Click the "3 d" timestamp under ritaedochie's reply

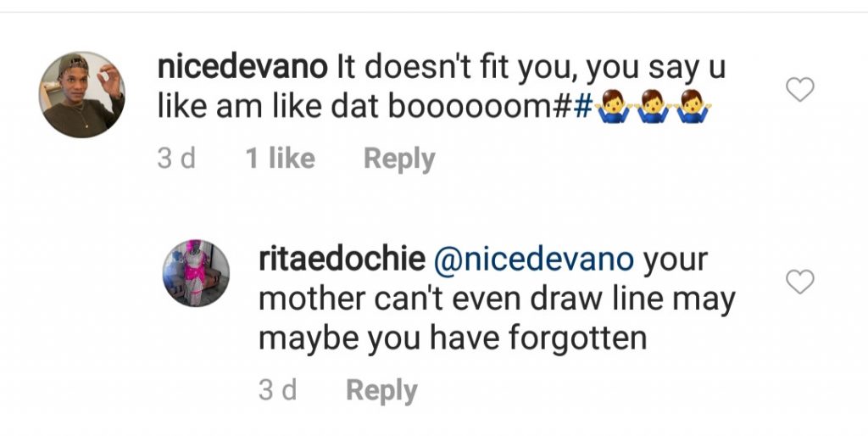pyautogui.click(x=278, y=390)
